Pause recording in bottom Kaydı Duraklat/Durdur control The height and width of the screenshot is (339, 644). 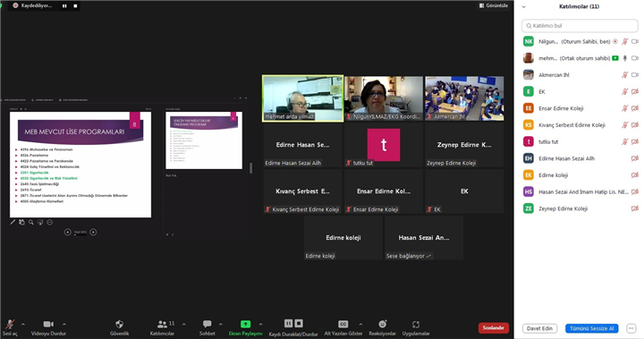(288, 324)
